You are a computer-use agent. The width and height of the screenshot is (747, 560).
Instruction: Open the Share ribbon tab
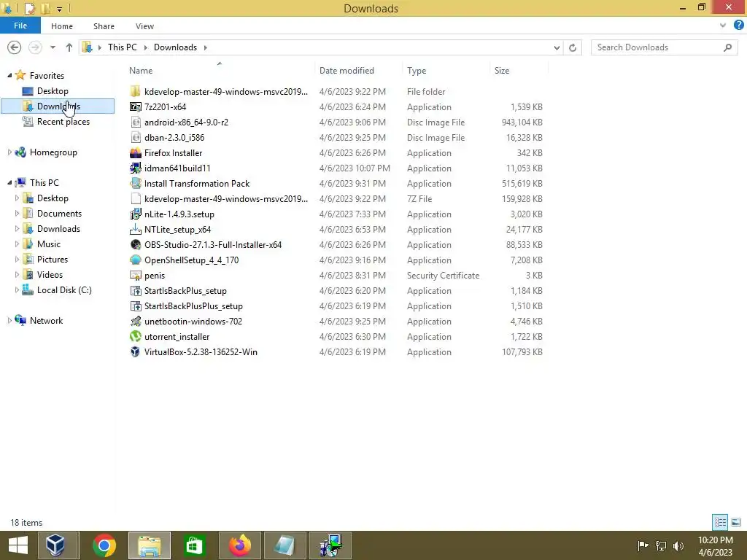[x=104, y=26]
